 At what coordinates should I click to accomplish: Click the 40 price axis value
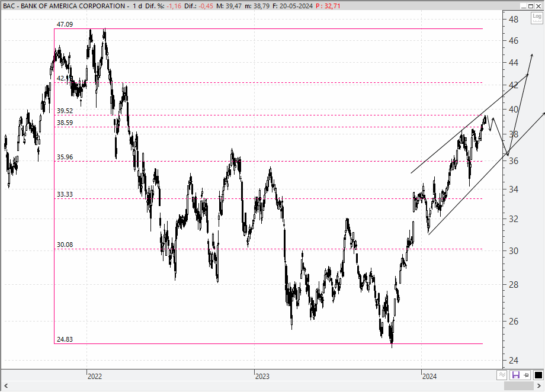(x=514, y=110)
